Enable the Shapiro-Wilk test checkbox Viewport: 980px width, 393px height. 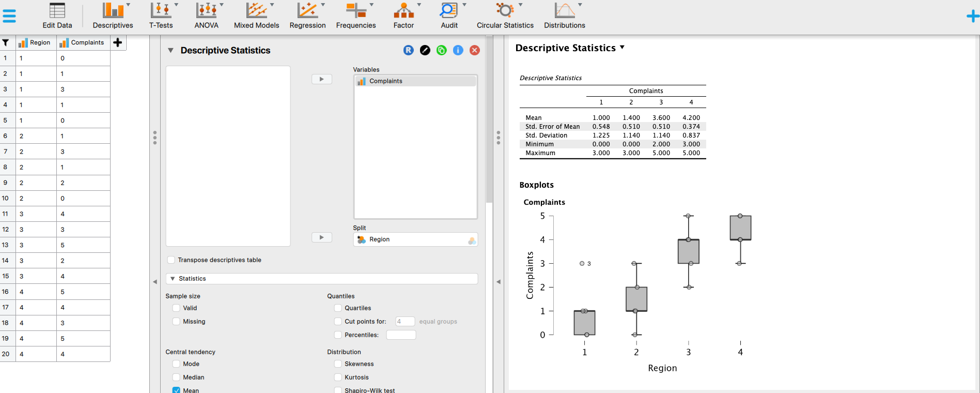click(x=338, y=390)
